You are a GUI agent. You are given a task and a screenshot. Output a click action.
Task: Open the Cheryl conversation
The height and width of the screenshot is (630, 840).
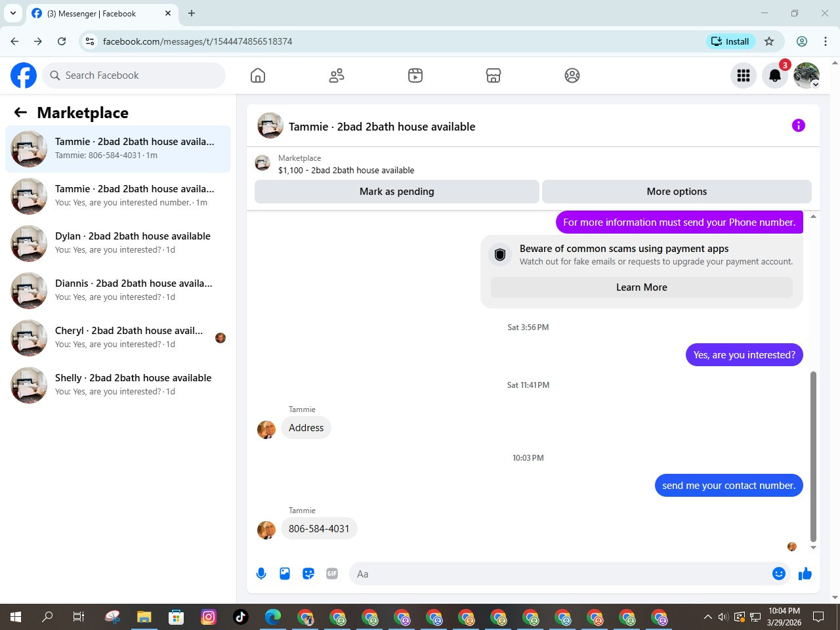coord(118,338)
